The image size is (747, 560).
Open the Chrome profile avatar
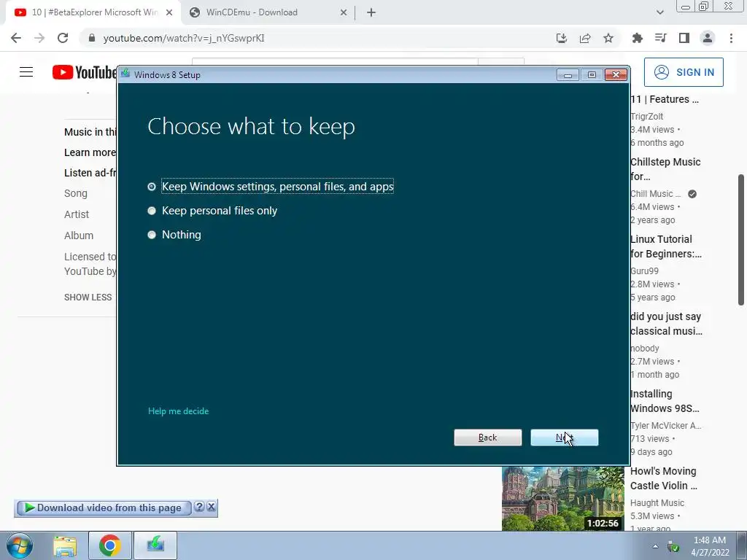pyautogui.click(x=708, y=38)
